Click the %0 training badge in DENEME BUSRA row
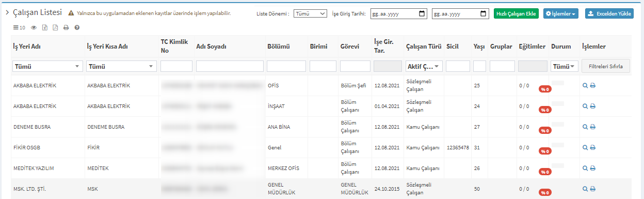 click(x=544, y=130)
